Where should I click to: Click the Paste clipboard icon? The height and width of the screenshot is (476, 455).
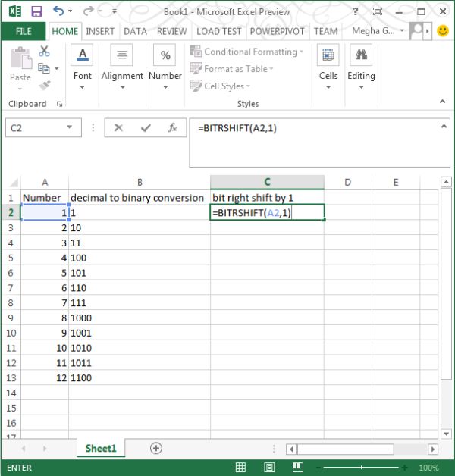20,58
